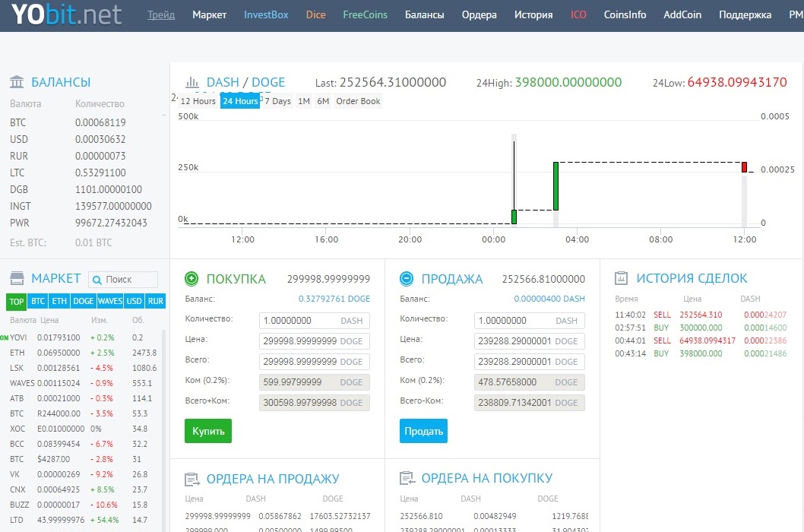Click the bank icon beside БАЛАНСЫ heading
804x532 pixels.
(17, 82)
